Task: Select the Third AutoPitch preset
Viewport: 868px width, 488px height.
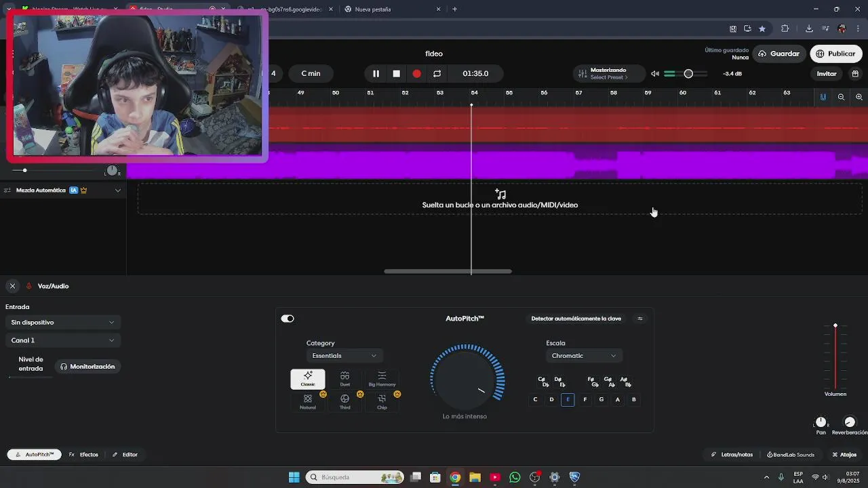Action: tap(344, 402)
